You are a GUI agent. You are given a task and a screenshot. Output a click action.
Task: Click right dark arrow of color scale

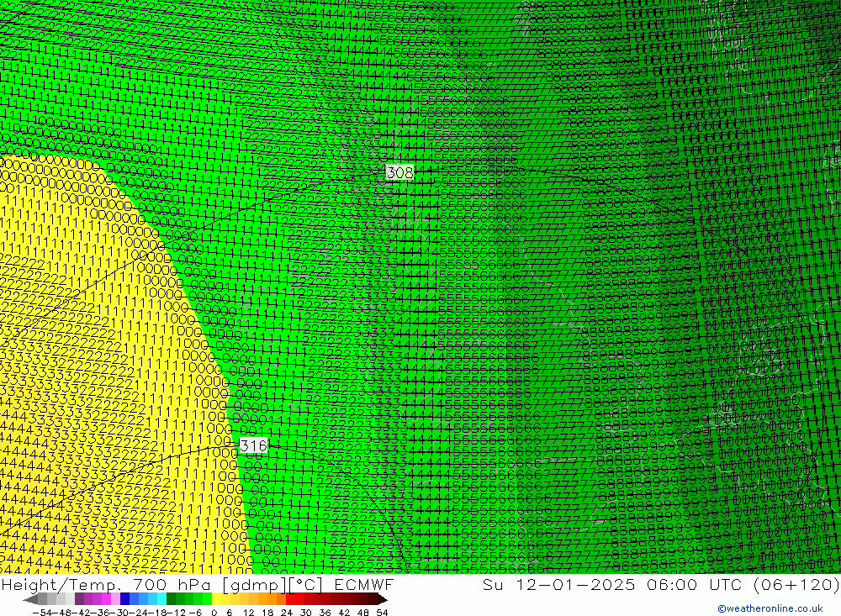(382, 599)
